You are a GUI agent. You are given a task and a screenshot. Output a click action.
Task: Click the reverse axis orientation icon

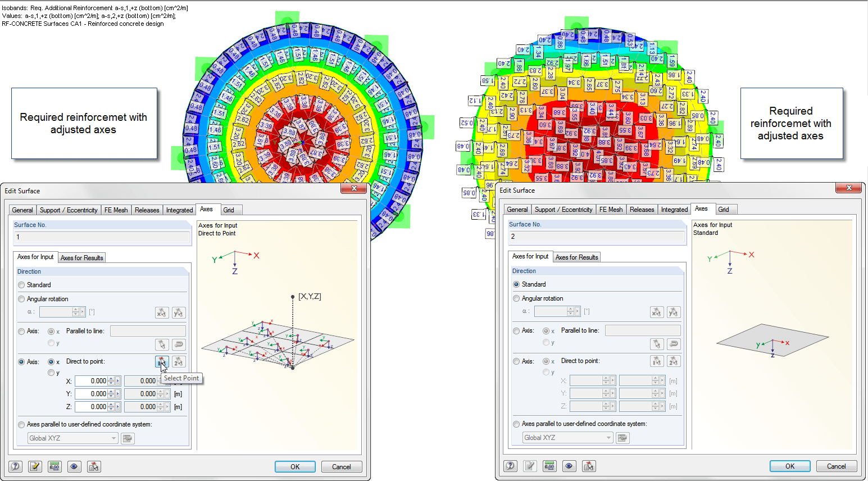point(179,344)
